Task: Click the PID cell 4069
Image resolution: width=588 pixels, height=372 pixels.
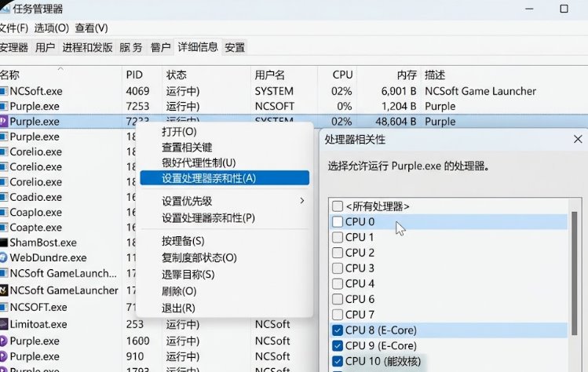Action: coord(137,91)
